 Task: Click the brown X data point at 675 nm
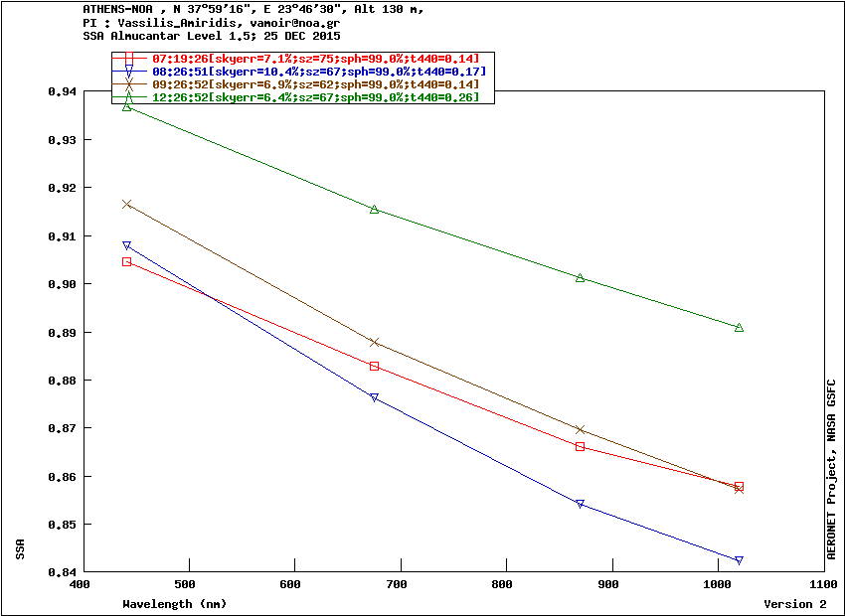point(375,343)
